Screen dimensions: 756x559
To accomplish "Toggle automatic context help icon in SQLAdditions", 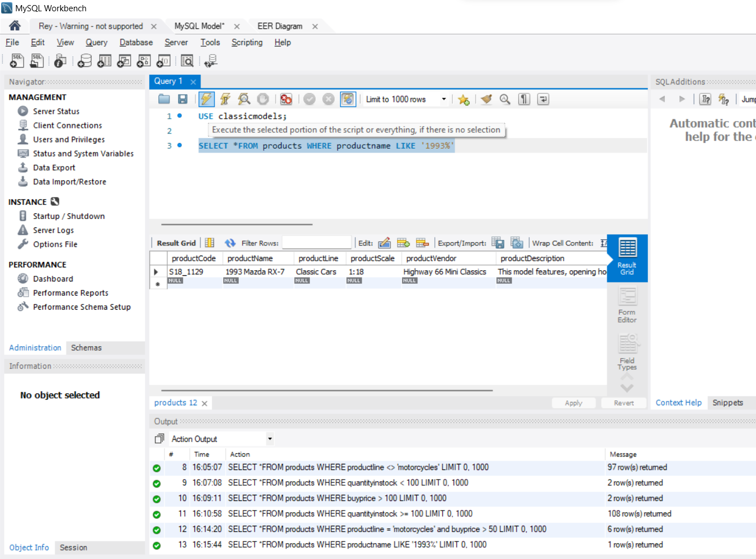I will (x=724, y=99).
